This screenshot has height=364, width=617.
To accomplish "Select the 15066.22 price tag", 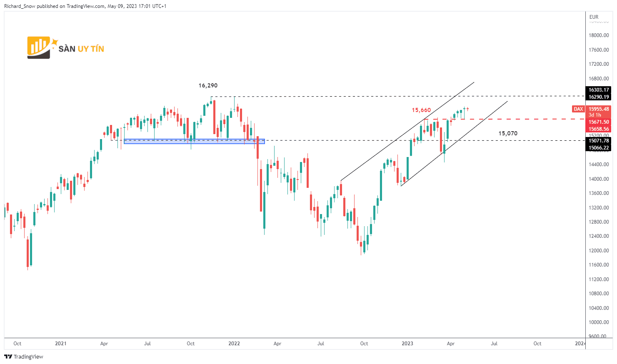I will (599, 148).
